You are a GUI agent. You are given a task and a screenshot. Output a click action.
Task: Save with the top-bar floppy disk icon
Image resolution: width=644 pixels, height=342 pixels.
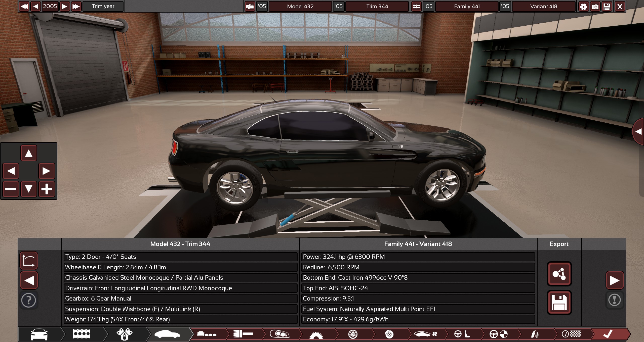pyautogui.click(x=607, y=6)
